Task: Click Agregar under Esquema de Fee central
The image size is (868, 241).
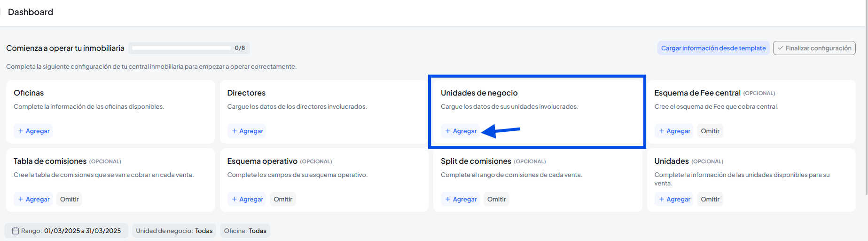Action: (x=674, y=131)
